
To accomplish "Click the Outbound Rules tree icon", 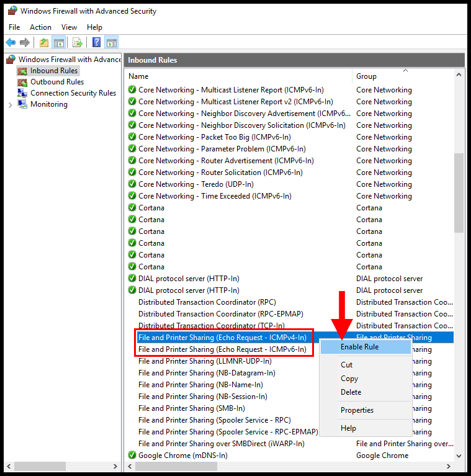I will (22, 83).
